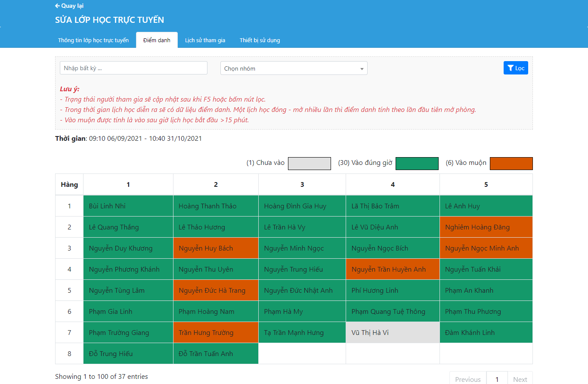Select Nguyễn Duy Khương cell
Screen dimensions: 588x384
[x=128, y=248]
